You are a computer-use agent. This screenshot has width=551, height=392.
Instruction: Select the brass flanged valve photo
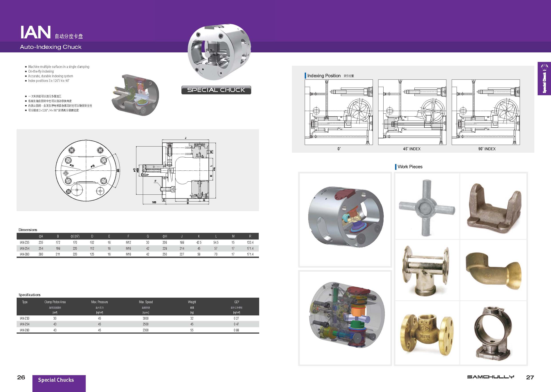coord(427,333)
